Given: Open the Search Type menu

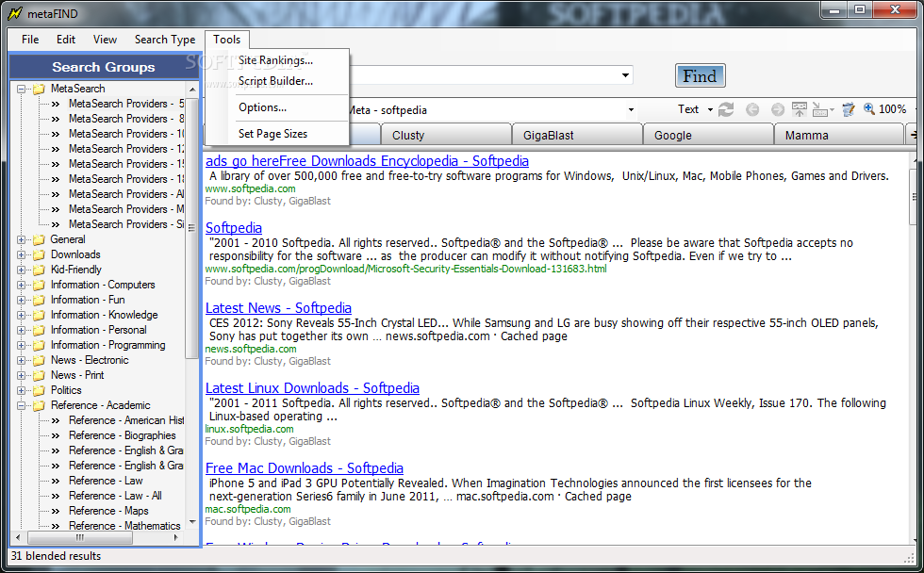Looking at the screenshot, I should [165, 40].
